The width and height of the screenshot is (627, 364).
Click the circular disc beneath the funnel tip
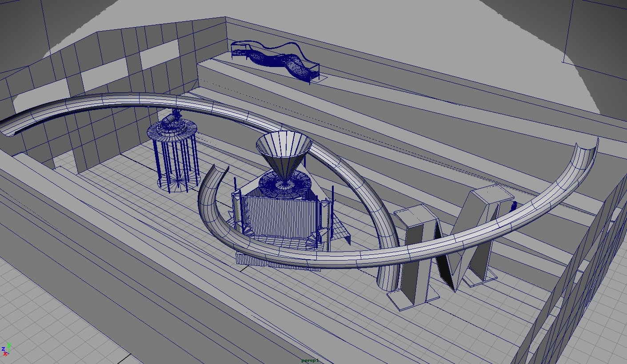(x=283, y=184)
